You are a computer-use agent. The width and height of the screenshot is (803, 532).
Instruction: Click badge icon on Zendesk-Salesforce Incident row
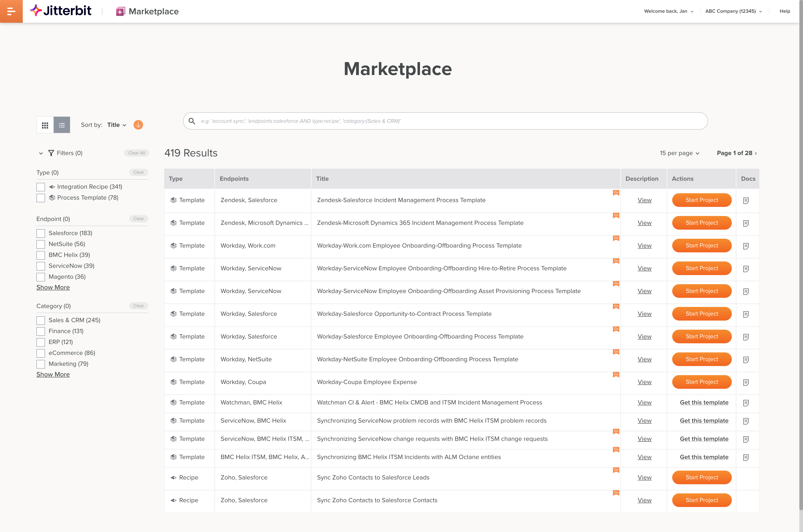point(616,193)
